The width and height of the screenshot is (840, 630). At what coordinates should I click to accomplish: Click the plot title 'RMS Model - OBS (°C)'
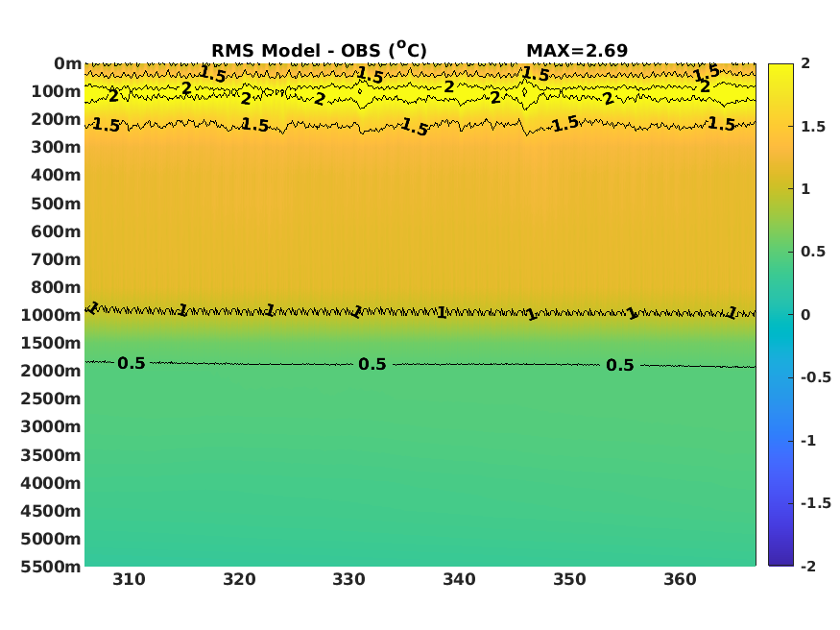(x=319, y=50)
